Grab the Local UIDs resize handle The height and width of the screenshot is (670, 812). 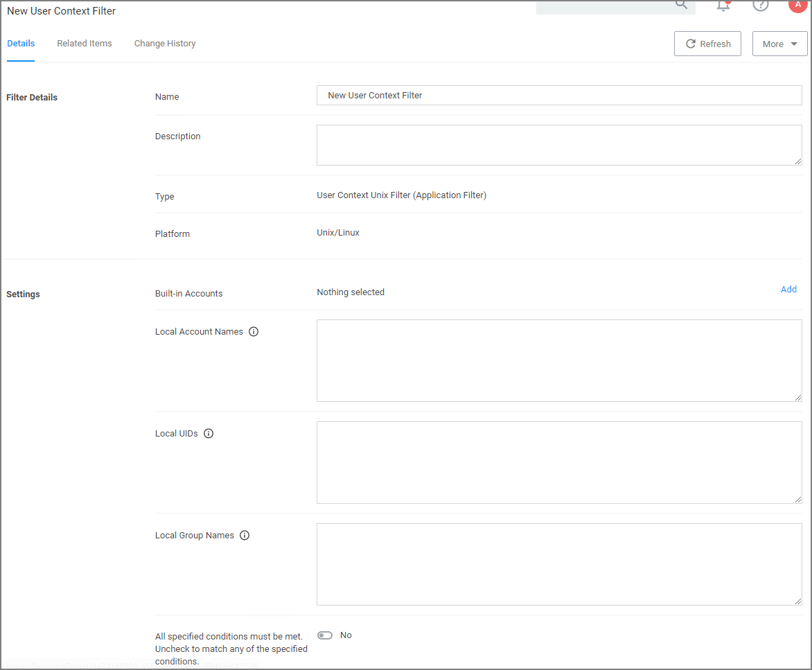click(x=798, y=499)
